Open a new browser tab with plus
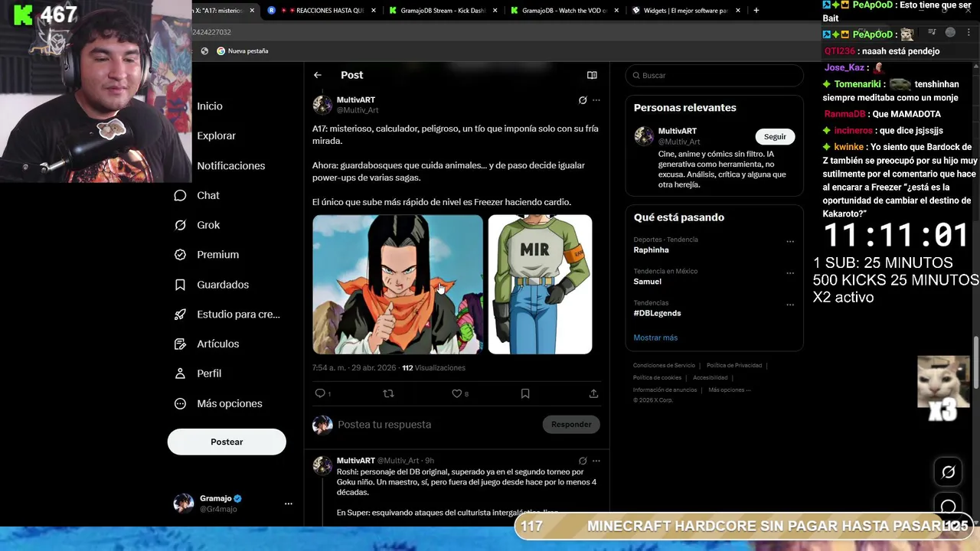The image size is (980, 551). click(756, 11)
